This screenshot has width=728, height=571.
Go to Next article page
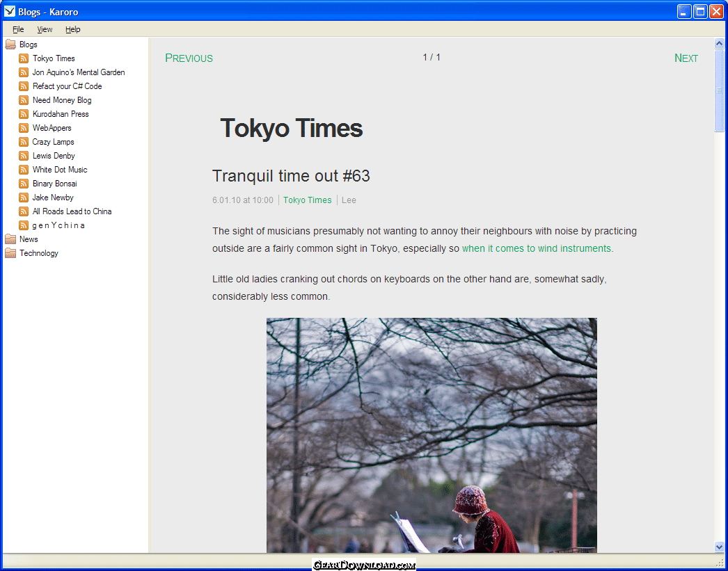pyautogui.click(x=686, y=58)
